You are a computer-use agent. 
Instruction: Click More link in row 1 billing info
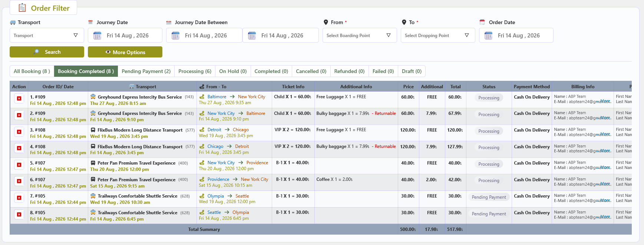pos(605,101)
